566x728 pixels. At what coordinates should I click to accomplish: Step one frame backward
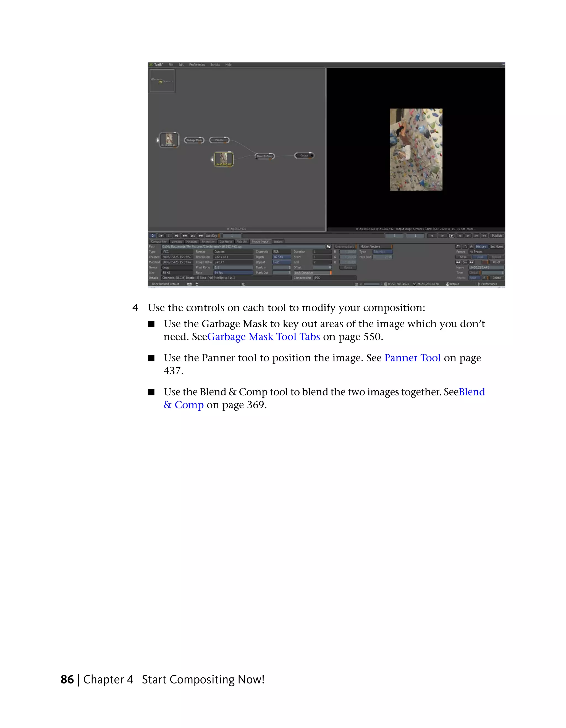tap(460, 236)
